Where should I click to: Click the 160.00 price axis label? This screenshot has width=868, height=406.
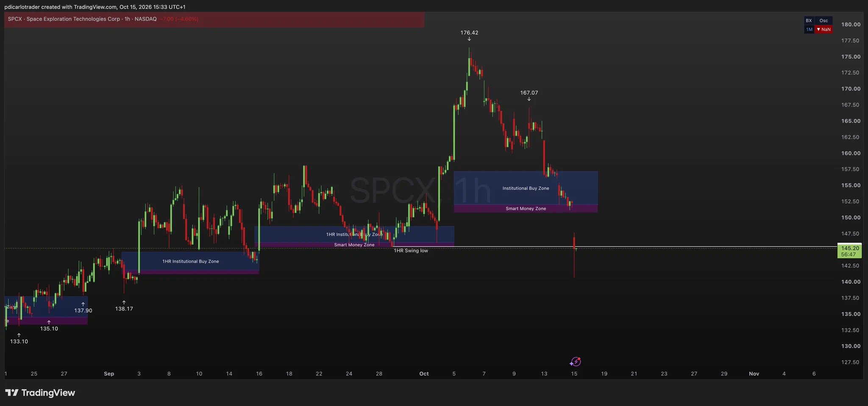click(x=851, y=153)
